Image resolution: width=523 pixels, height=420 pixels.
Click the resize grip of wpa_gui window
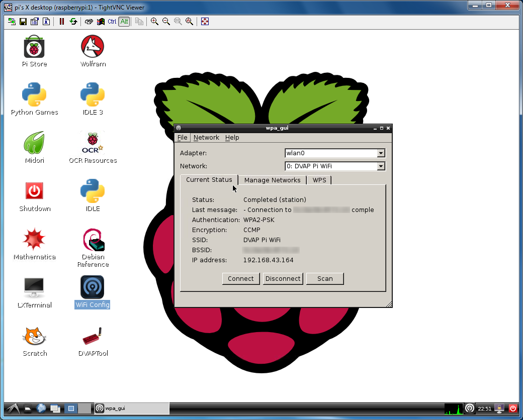point(389,304)
